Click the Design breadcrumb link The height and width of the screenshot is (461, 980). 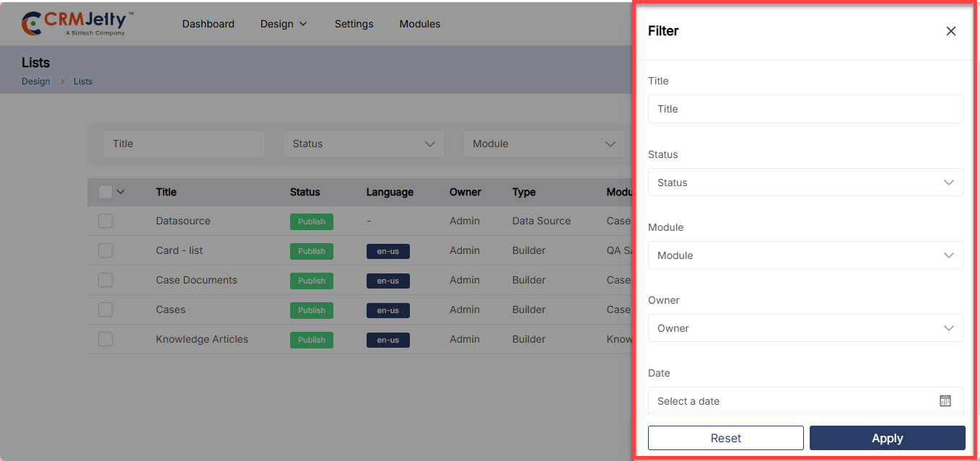[36, 82]
